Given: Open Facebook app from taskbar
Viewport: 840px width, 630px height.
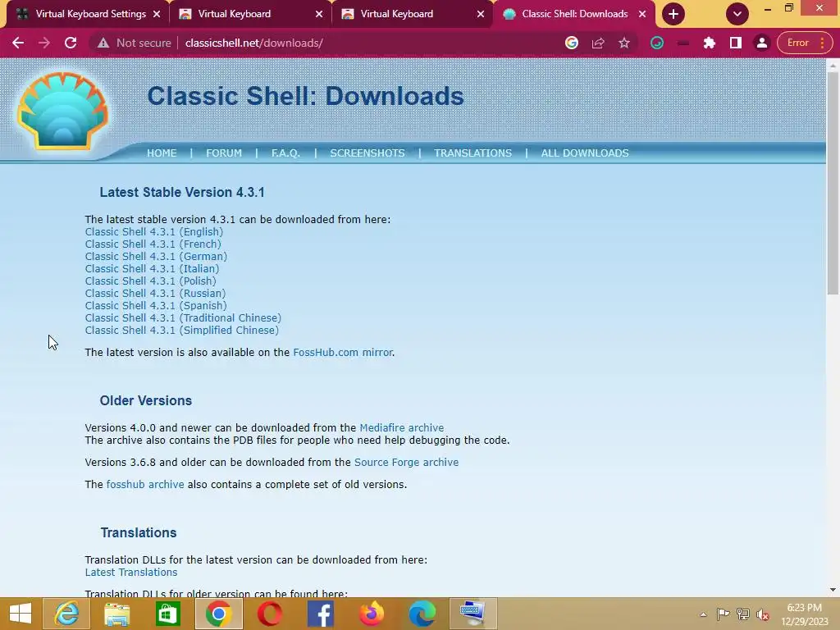Looking at the screenshot, I should point(321,614).
